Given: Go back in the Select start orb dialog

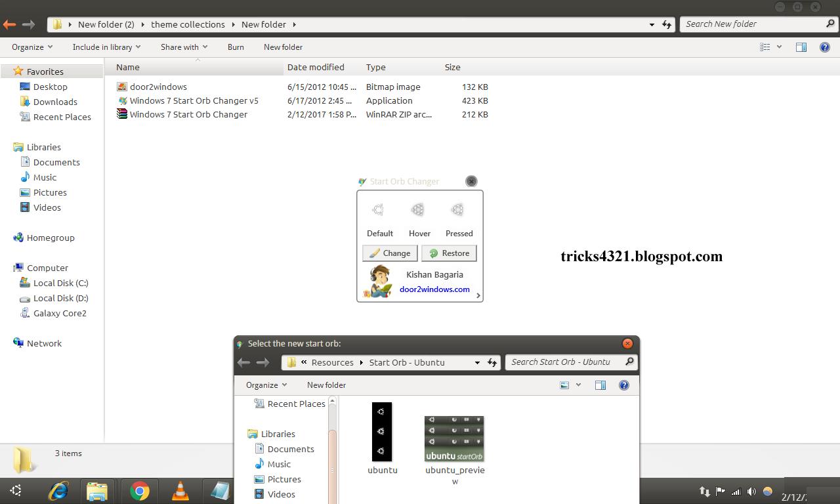Looking at the screenshot, I should [x=243, y=362].
